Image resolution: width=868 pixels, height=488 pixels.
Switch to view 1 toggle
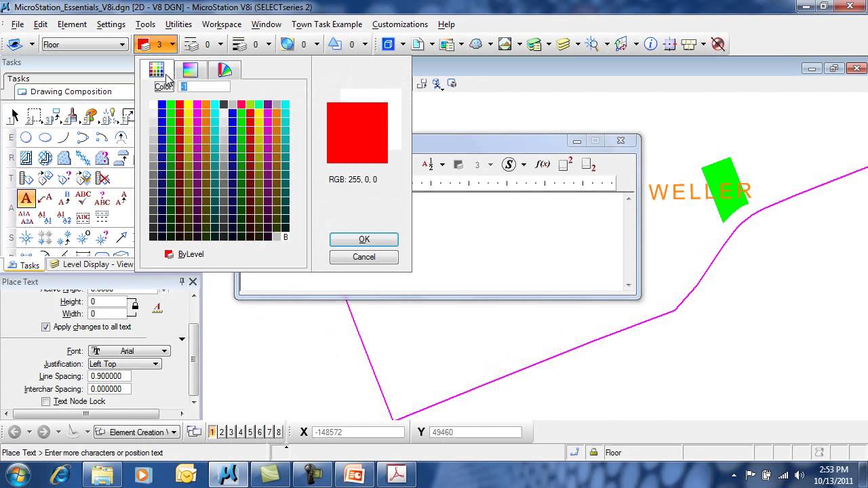coord(212,432)
